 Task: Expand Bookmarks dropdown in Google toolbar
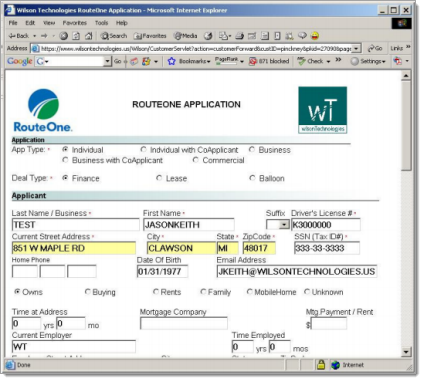[x=208, y=61]
